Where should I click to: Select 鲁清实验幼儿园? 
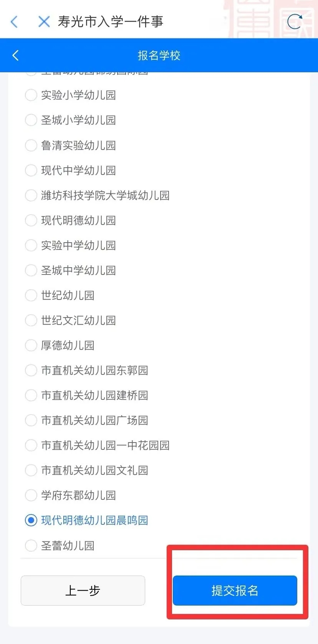point(31,145)
